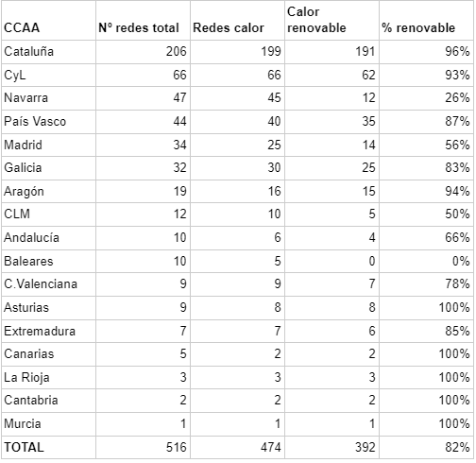
Task: Click the Cataluña row label cell
Action: click(48, 52)
